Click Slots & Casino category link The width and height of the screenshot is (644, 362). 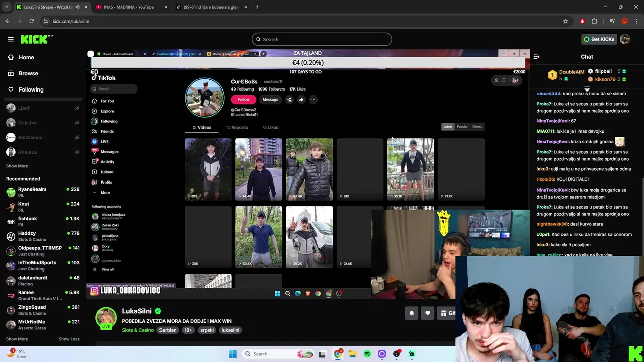coord(138,330)
